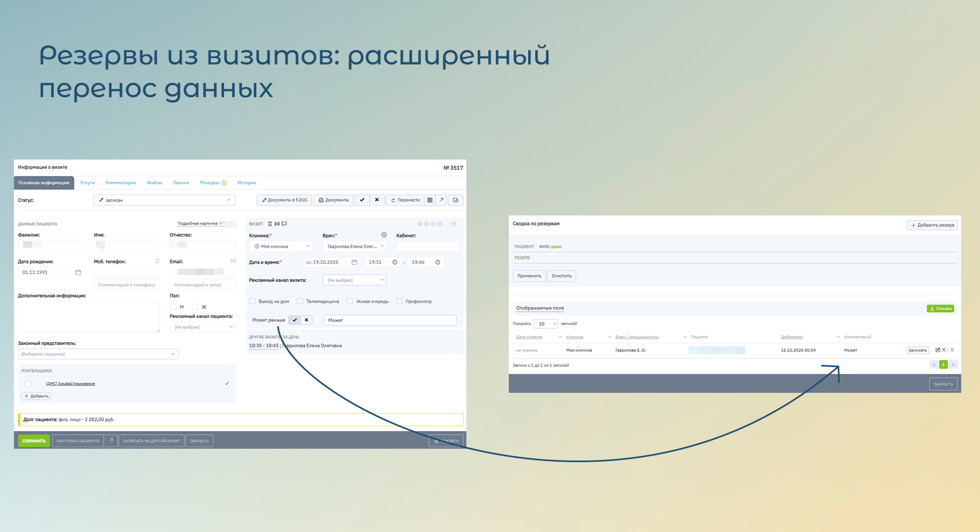Screen dimensions: 980x532
Task: Select the Ж gender radio button
Action: [195, 307]
